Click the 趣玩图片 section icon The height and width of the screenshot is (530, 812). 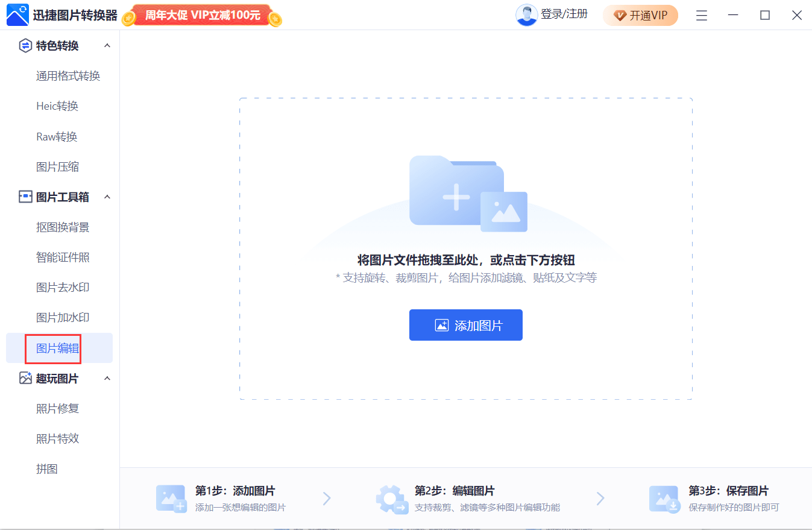[25, 378]
